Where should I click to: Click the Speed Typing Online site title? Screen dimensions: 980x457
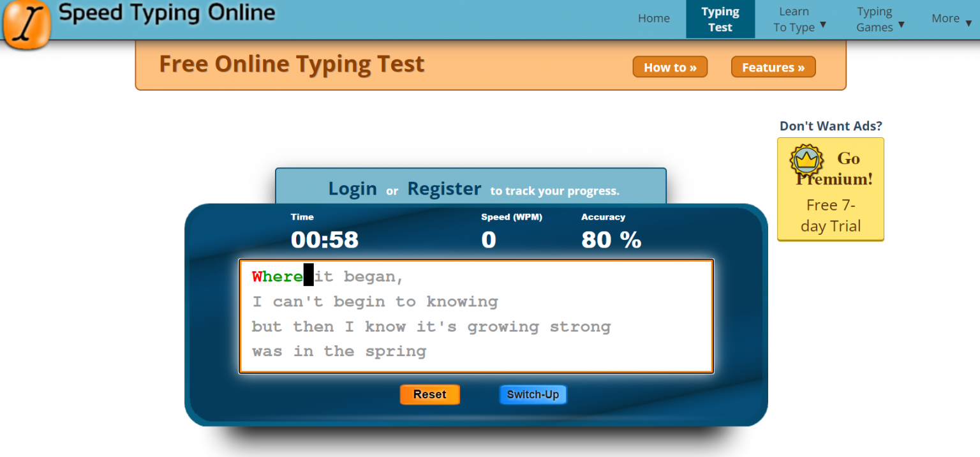tap(167, 13)
